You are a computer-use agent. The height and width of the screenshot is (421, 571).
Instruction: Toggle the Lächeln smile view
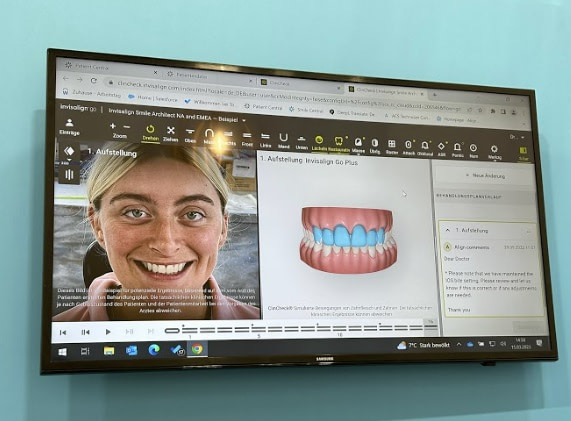coord(319,143)
